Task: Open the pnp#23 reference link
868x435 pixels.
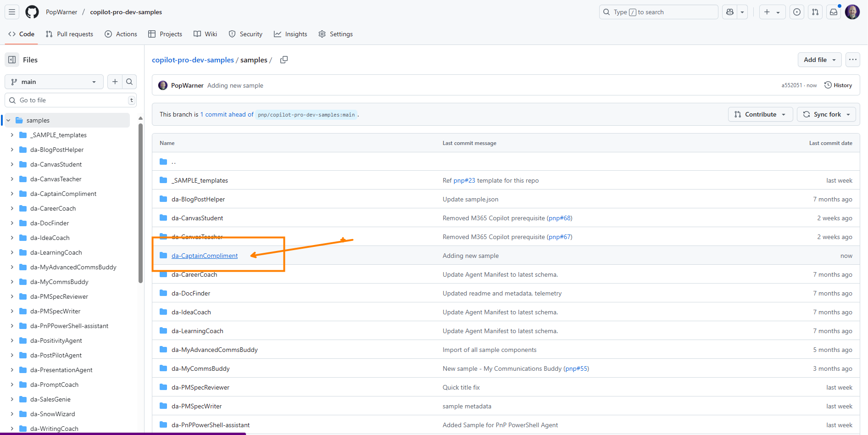Action: pyautogui.click(x=464, y=180)
